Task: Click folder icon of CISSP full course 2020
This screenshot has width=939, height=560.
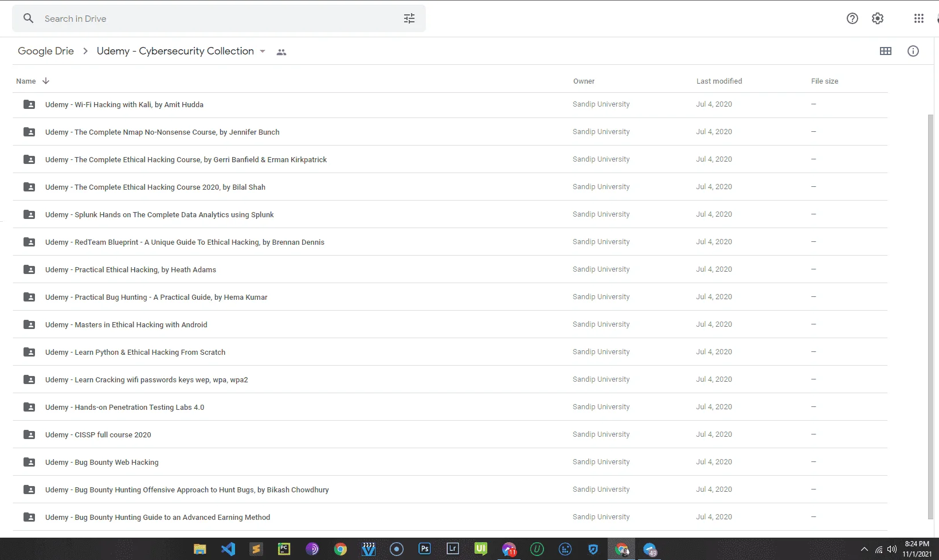Action: pos(29,434)
